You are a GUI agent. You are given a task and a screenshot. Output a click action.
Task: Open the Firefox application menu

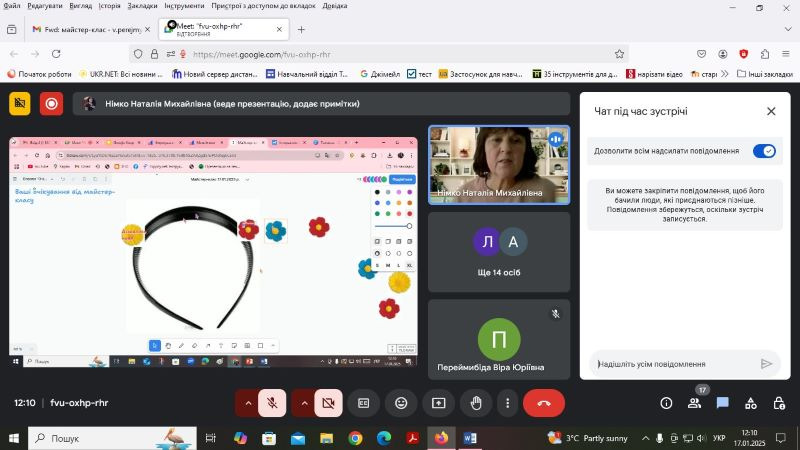(786, 54)
